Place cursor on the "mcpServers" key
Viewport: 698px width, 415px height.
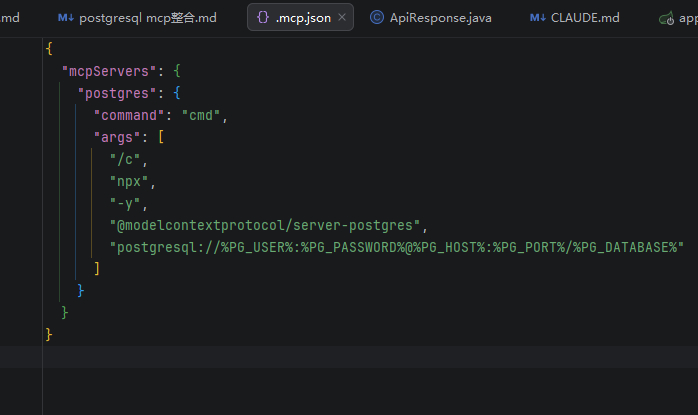click(x=101, y=72)
